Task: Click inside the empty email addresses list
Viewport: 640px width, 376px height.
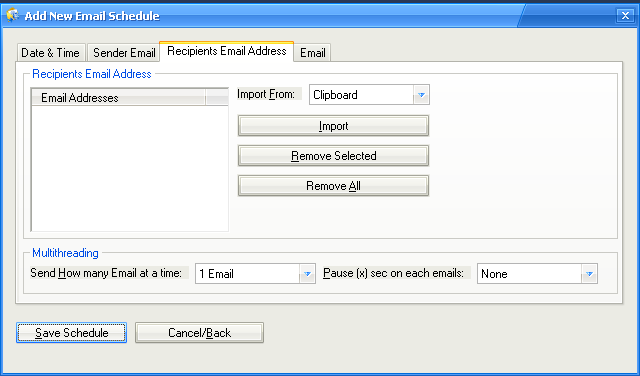Action: [130, 168]
